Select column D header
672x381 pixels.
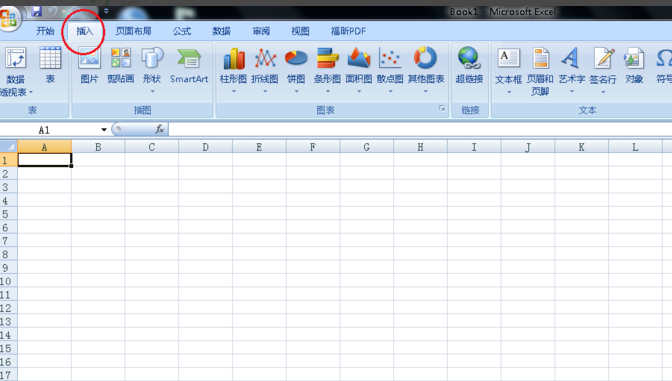(x=205, y=147)
